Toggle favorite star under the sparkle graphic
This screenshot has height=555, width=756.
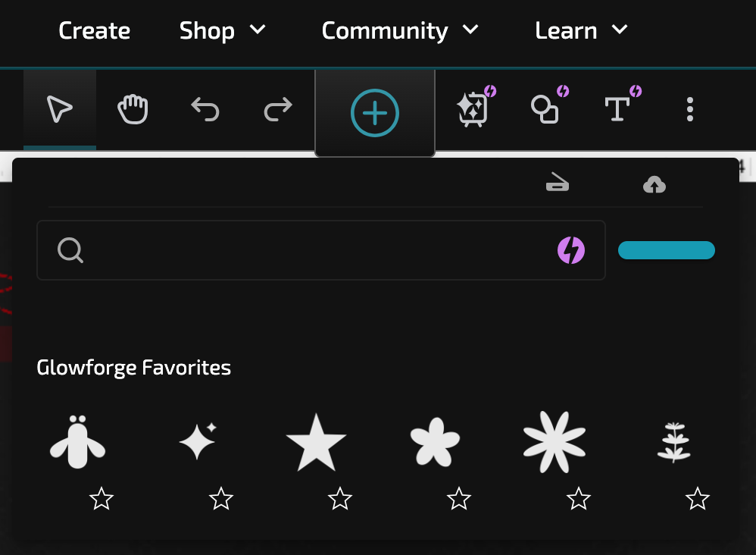(221, 499)
